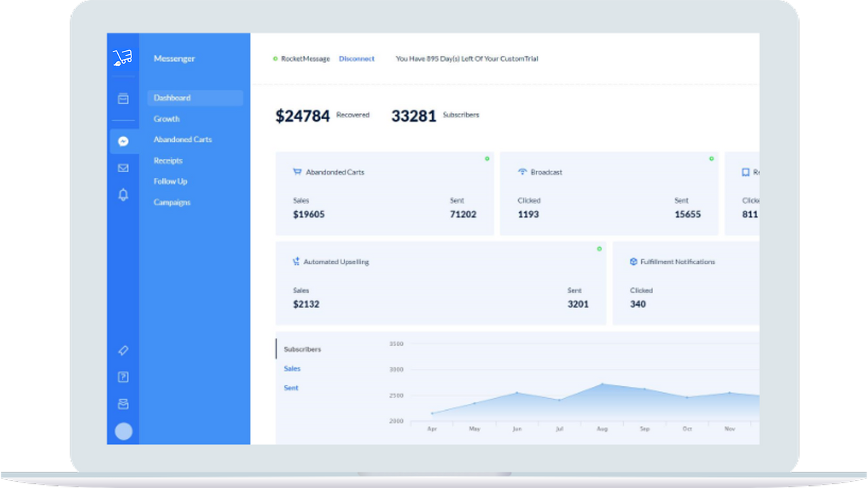Select the Messenger chat icon
This screenshot has height=488, width=868.
click(123, 142)
